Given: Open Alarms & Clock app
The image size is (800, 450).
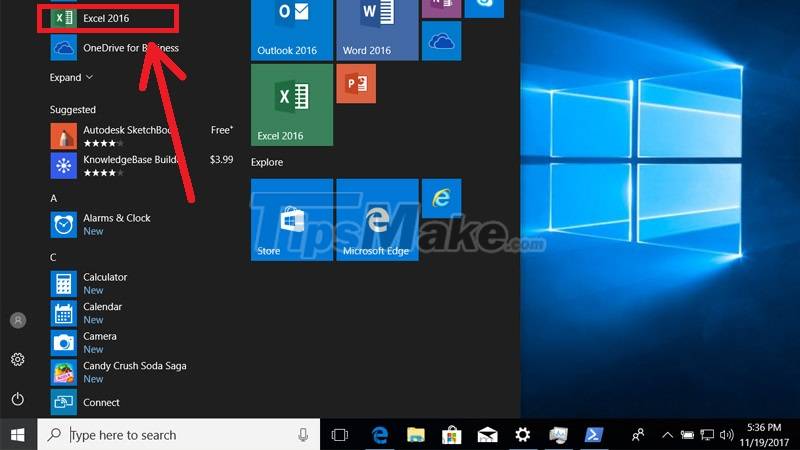Looking at the screenshot, I should pyautogui.click(x=143, y=224).
